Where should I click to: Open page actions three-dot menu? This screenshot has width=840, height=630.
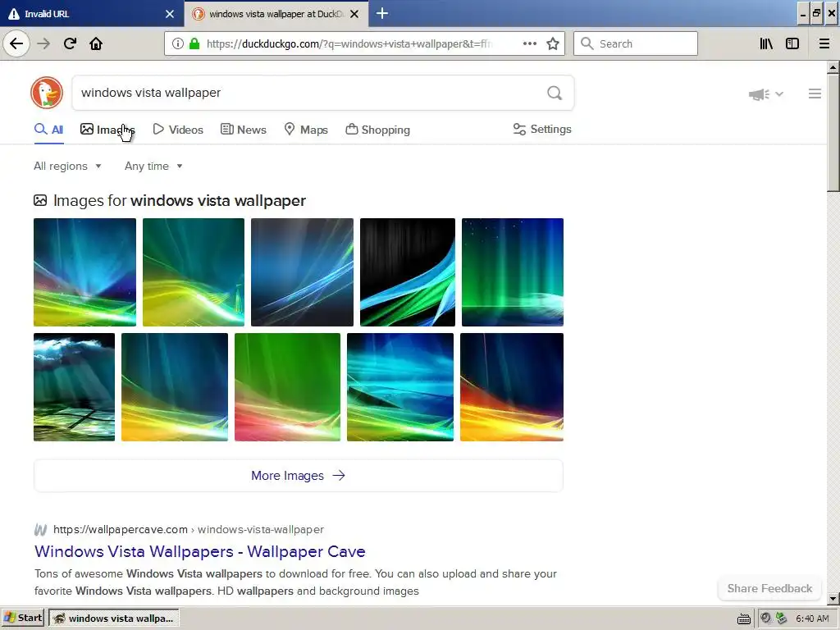(529, 43)
